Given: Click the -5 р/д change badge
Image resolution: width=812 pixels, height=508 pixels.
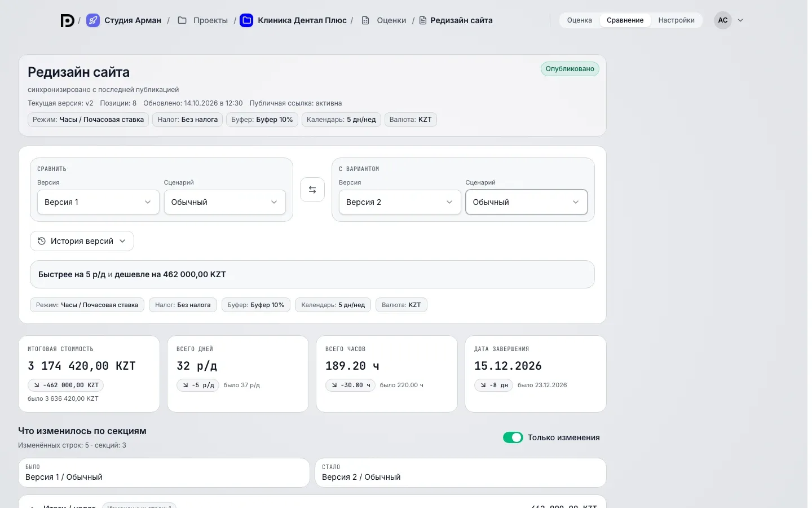Looking at the screenshot, I should 198,385.
